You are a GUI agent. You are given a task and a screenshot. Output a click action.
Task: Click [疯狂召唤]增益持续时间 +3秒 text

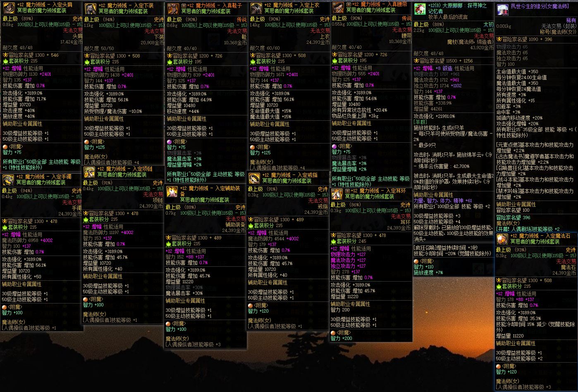(446, 248)
